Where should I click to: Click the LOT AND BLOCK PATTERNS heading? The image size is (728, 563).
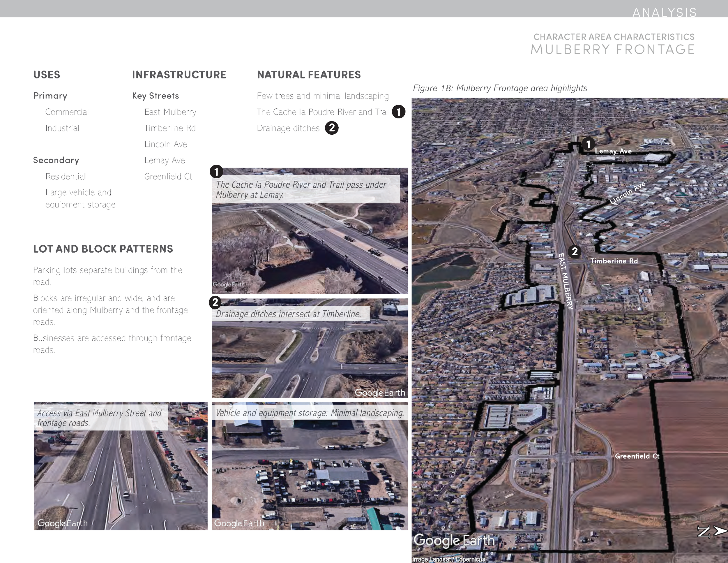tap(103, 249)
